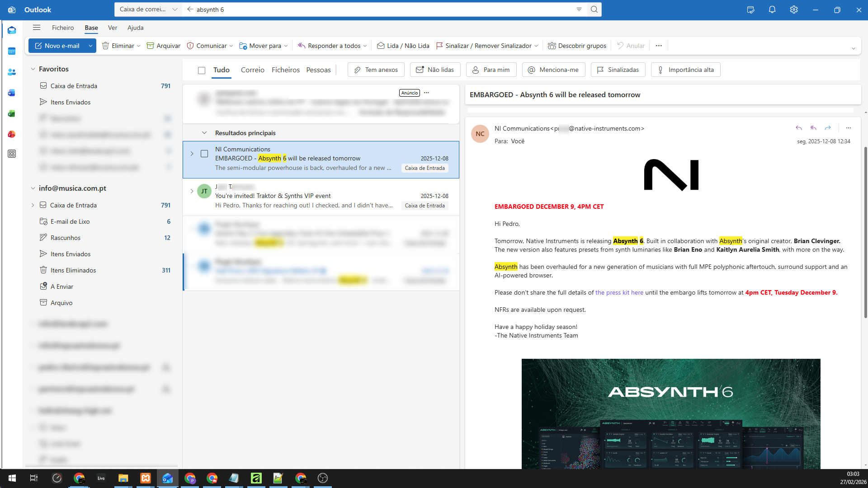This screenshot has height=488, width=868.
Task: Open Task View on the taskbar
Action: pos(34,478)
